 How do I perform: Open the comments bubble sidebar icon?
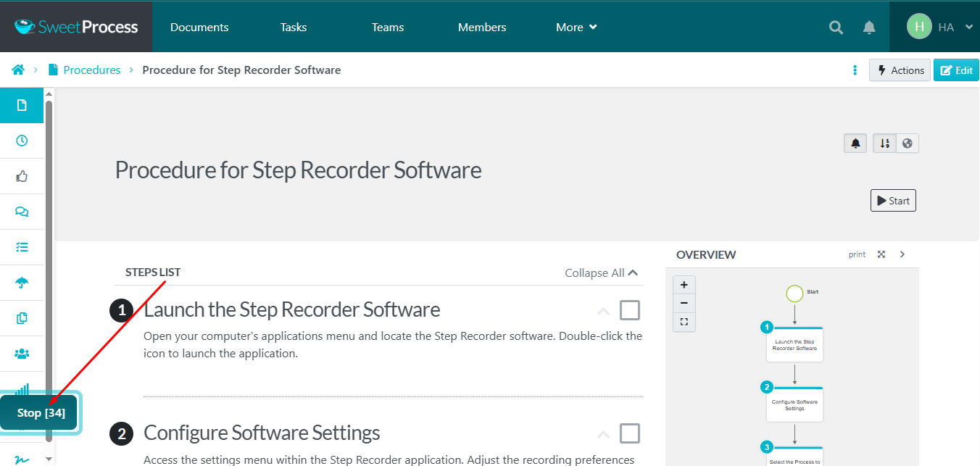(x=22, y=212)
